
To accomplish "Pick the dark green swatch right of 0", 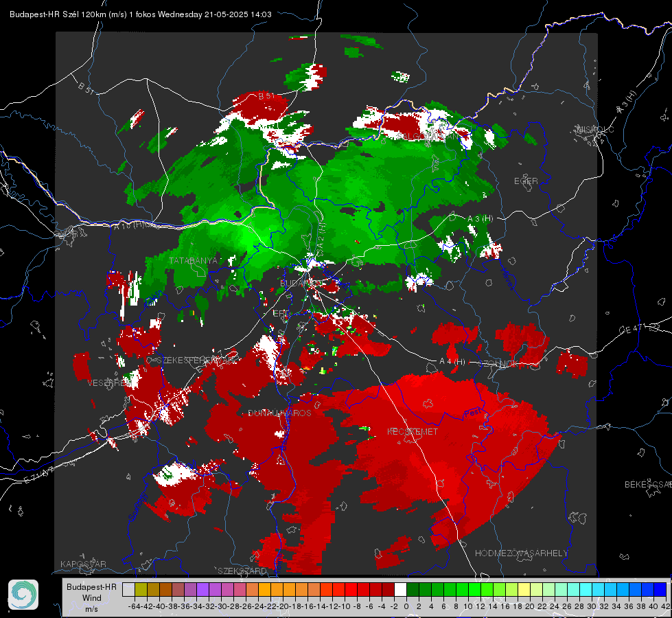I will [413, 590].
